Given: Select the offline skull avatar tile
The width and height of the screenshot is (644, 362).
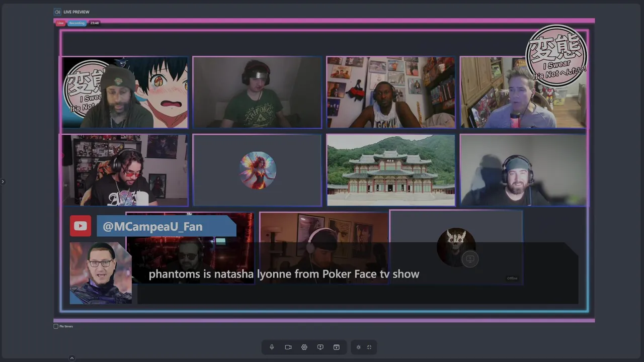Looking at the screenshot, I should point(456,247).
